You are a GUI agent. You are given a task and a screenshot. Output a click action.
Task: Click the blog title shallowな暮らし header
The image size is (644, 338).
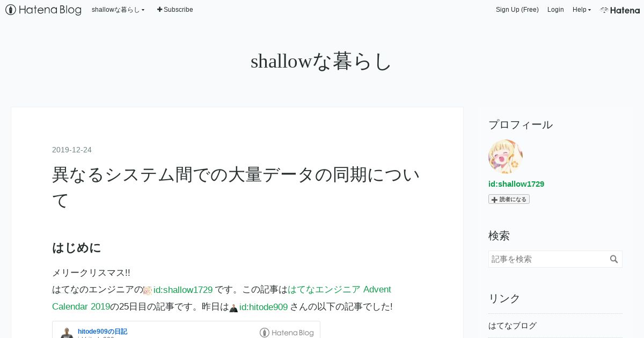click(321, 61)
